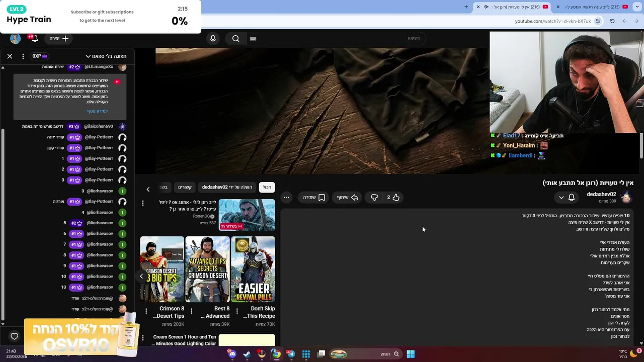Open options for 'Don't Skip This Recipe' short
Image resolution: width=644 pixels, height=362 pixels.
click(237, 311)
